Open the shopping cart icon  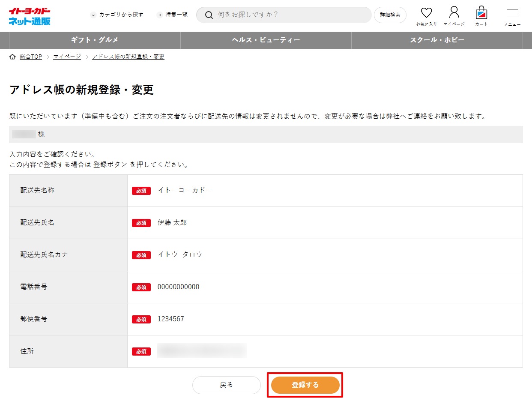point(481,13)
